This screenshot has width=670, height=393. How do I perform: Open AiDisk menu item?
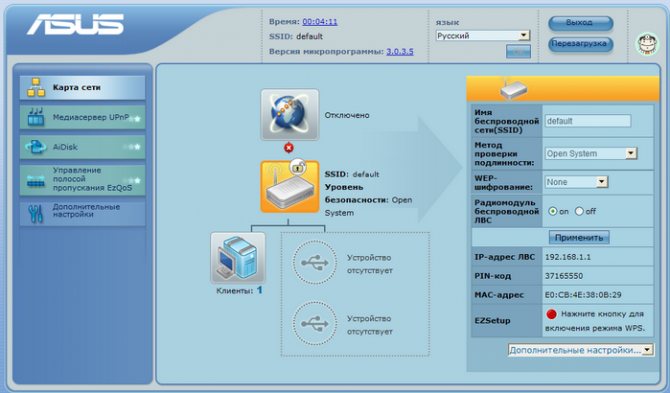tap(82, 147)
